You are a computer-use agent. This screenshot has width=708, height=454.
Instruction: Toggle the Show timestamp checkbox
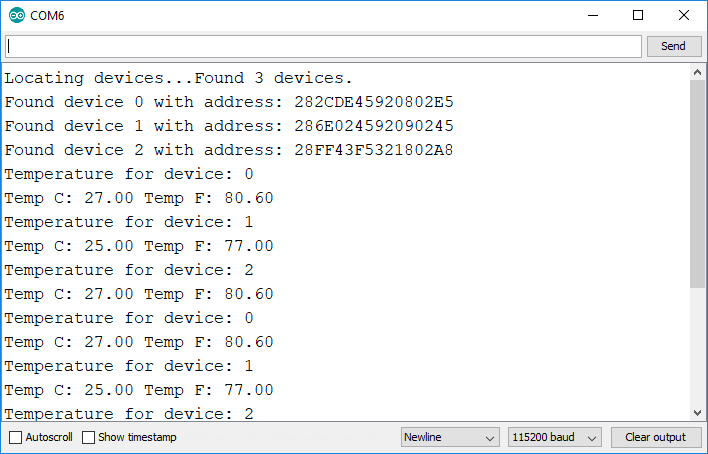89,437
